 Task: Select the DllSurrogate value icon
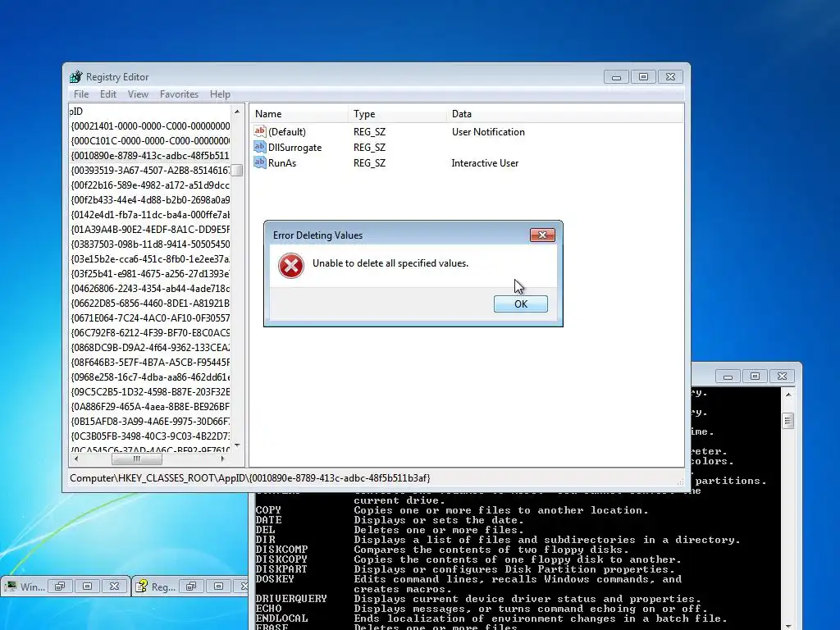pos(260,147)
